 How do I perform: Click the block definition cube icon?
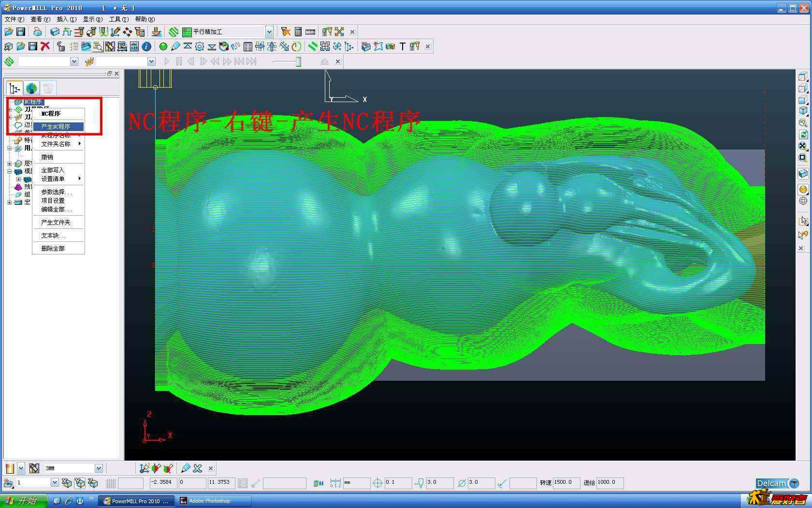click(x=55, y=32)
